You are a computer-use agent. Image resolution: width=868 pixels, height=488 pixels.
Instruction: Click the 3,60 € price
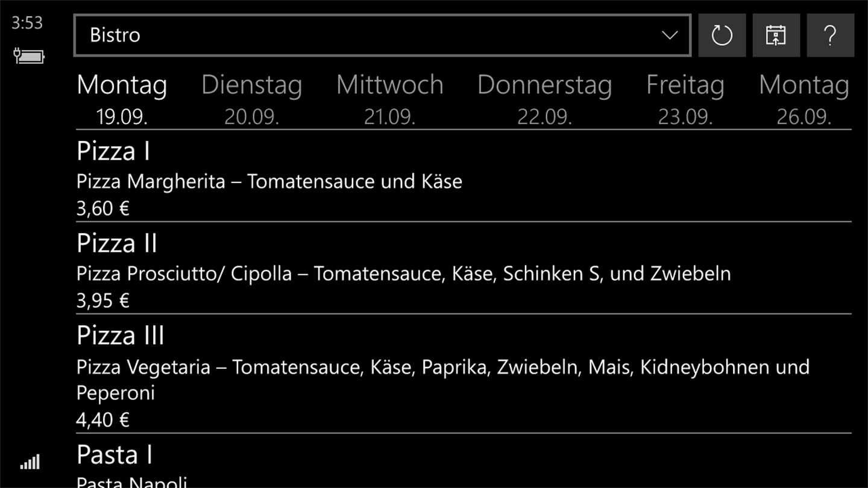[102, 208]
